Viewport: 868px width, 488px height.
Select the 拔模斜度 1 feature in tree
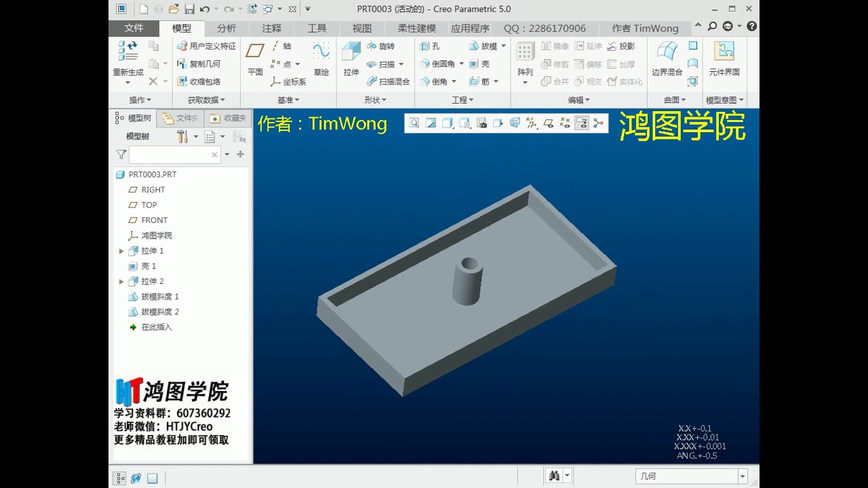coord(159,297)
